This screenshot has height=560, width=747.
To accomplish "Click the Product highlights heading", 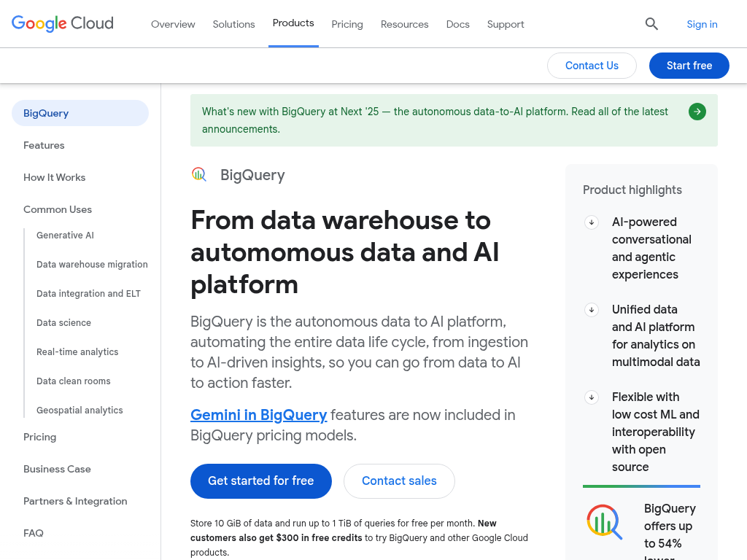I will tap(632, 190).
